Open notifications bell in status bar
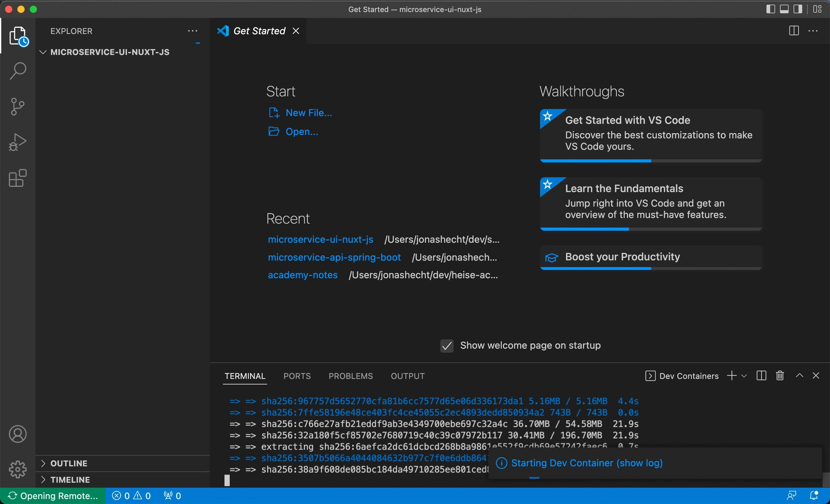Image resolution: width=830 pixels, height=504 pixels. (814, 496)
